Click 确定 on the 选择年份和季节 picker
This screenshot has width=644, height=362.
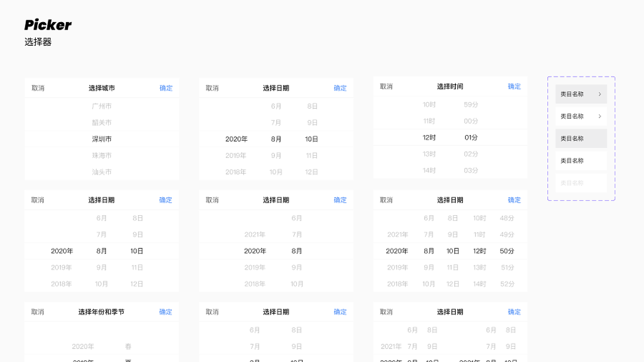166,312
